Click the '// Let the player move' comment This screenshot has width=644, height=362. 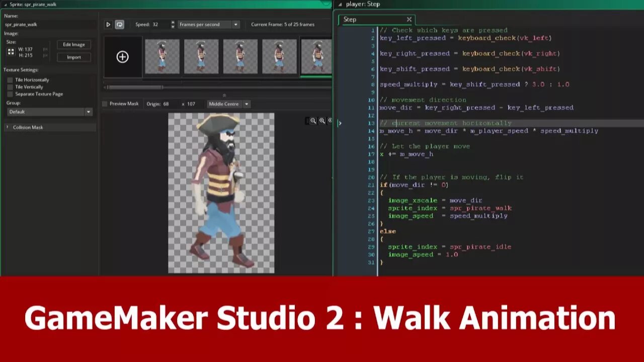(x=425, y=146)
